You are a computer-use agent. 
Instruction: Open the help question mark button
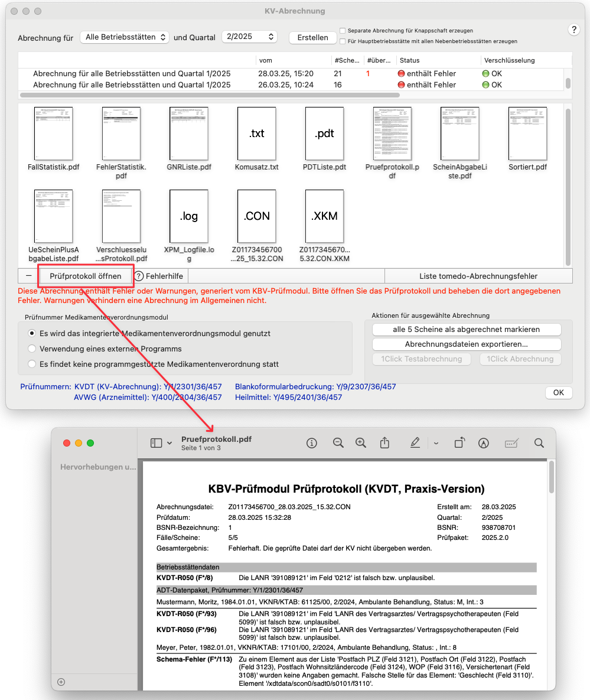[x=574, y=30]
